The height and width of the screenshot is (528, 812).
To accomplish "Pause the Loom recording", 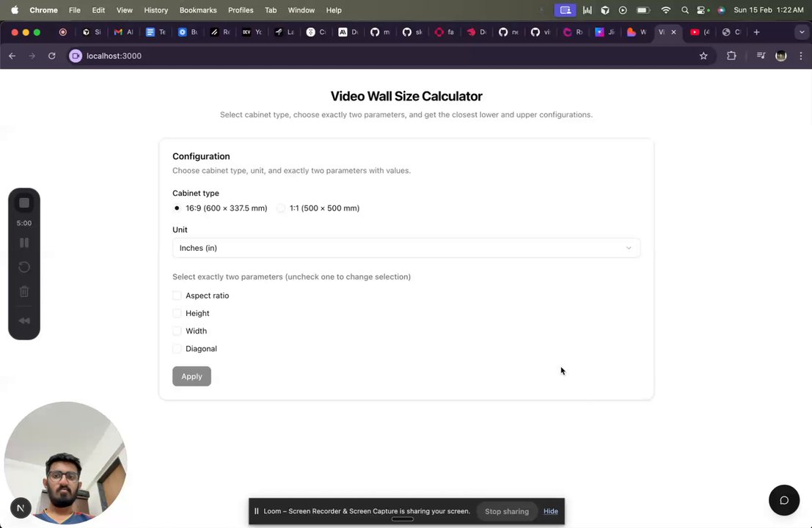I will 24,243.
